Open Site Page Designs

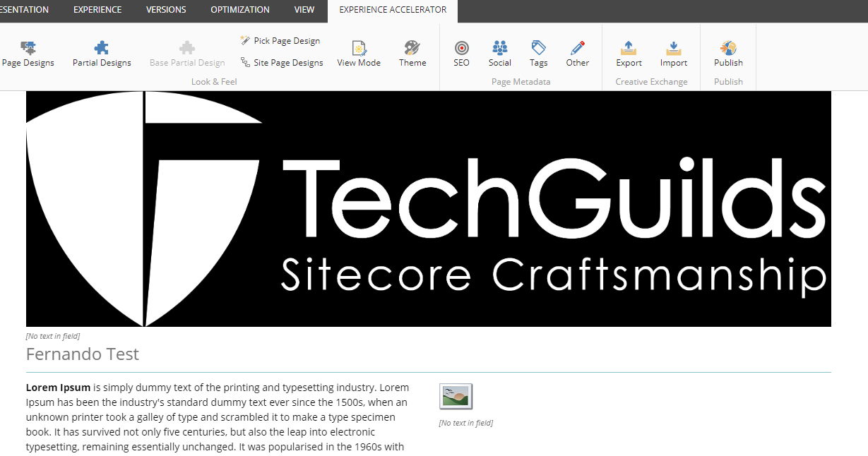[281, 63]
